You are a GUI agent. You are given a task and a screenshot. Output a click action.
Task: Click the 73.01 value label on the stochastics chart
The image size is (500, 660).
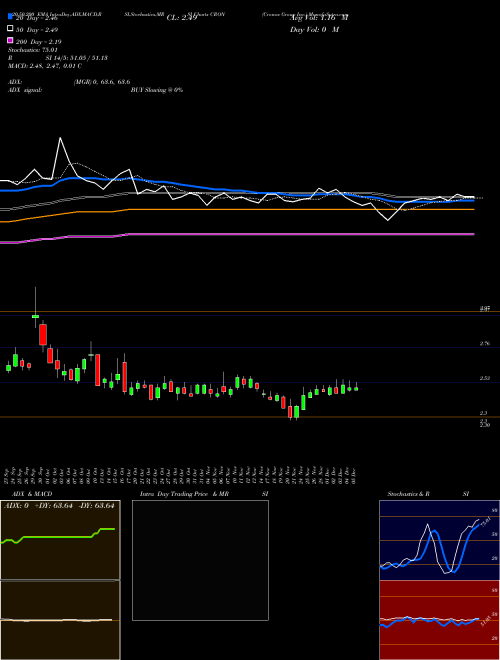click(x=486, y=523)
